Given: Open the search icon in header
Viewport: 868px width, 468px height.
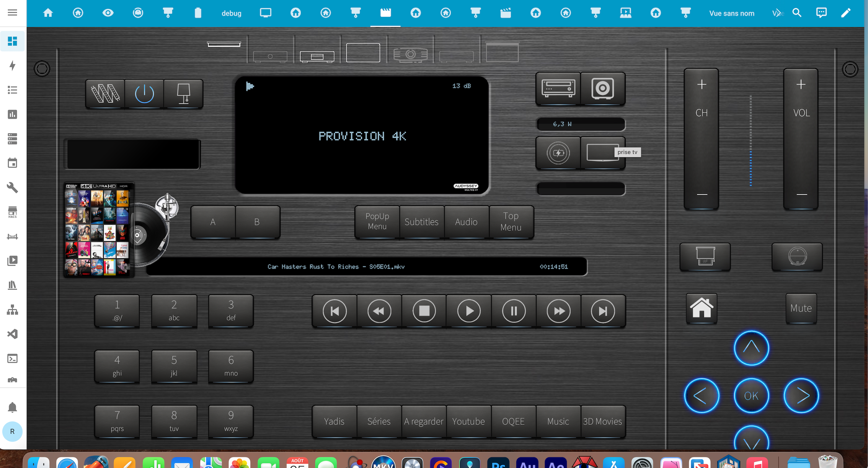Looking at the screenshot, I should pos(797,13).
